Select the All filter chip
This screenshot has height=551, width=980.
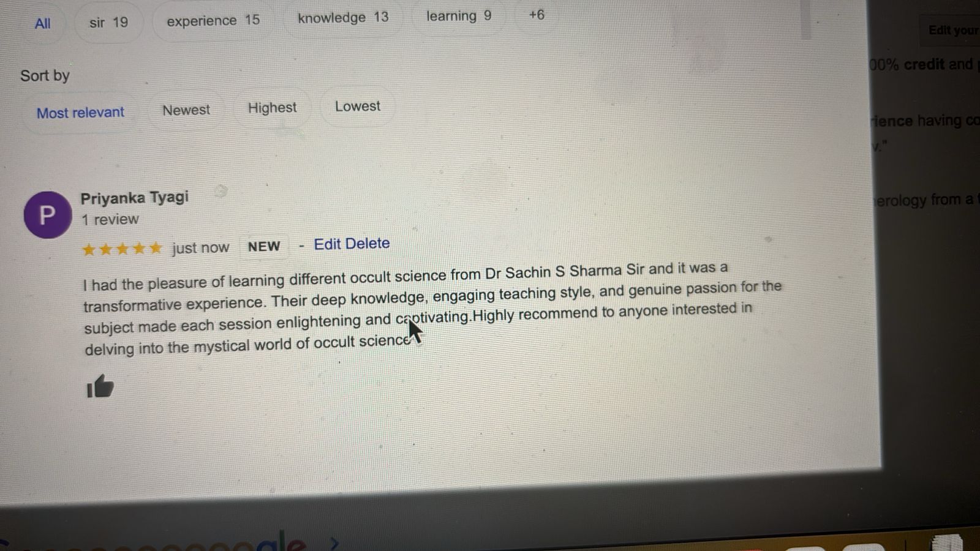click(x=42, y=24)
